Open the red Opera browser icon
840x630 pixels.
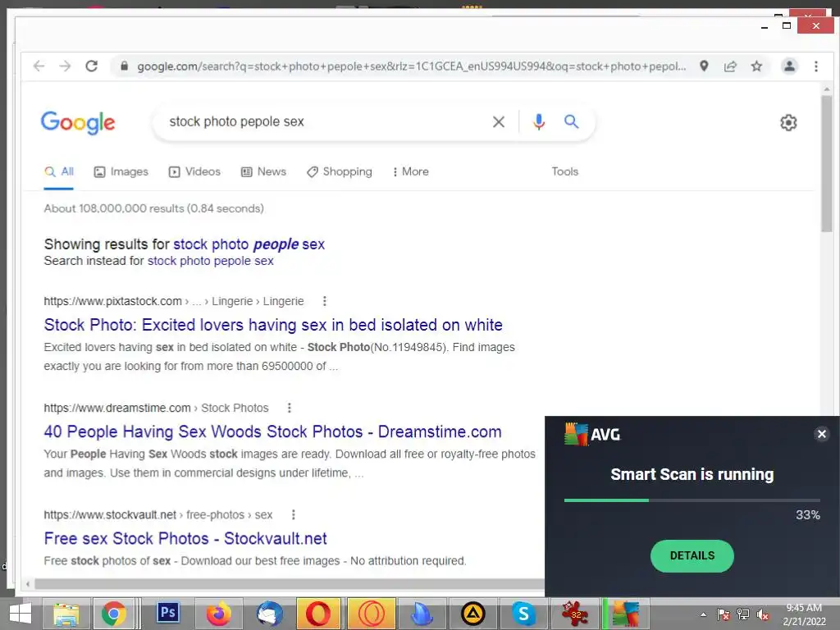[318, 614]
